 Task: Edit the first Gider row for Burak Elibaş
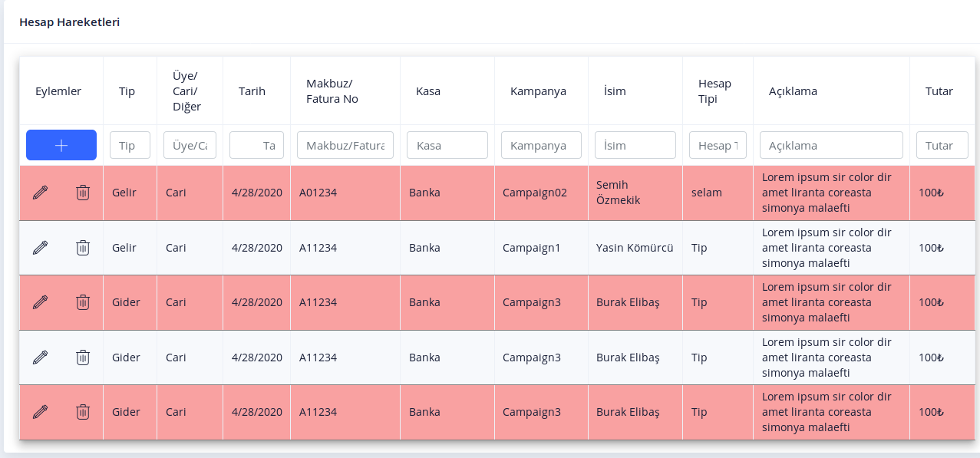[40, 302]
